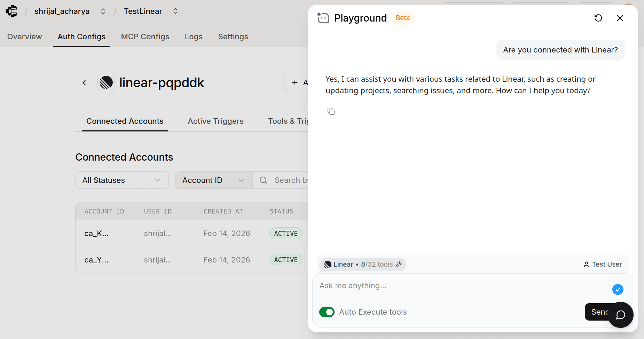Click ACTIVE status badge of ca_K... row

pos(286,233)
